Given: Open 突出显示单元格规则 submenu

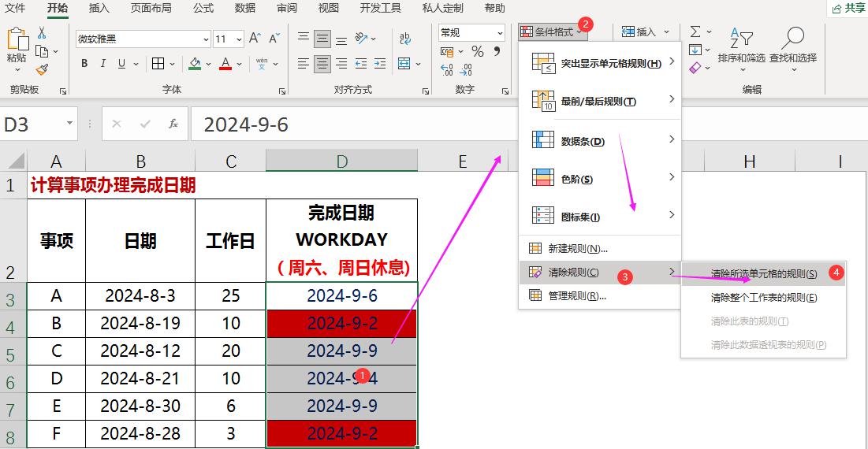Looking at the screenshot, I should coord(600,62).
